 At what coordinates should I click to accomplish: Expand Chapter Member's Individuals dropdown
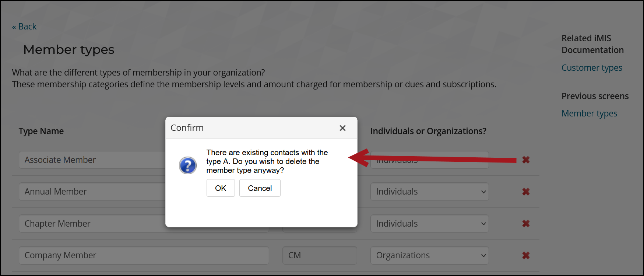pyautogui.click(x=429, y=224)
